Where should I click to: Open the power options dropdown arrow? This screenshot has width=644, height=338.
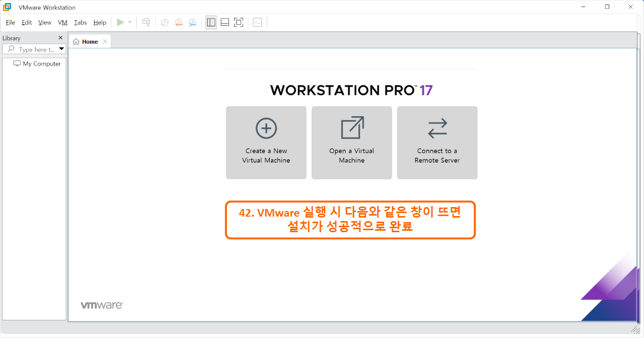tap(130, 22)
